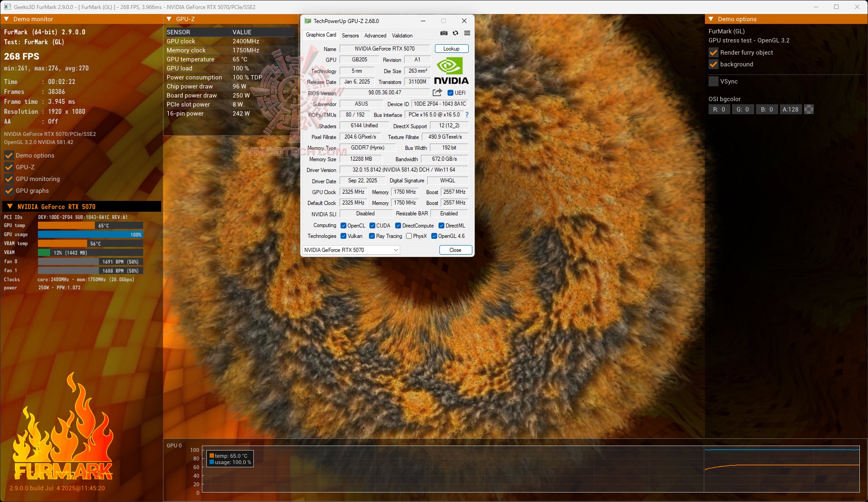The image size is (868, 502).
Task: Click the checkered swatch next to A:128
Action: pos(808,109)
